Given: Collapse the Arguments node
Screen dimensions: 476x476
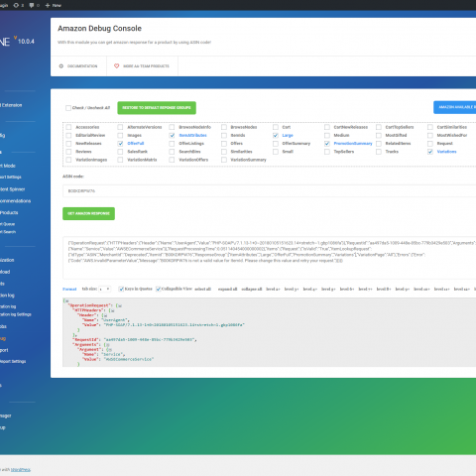Looking at the screenshot, I should pos(107,345).
